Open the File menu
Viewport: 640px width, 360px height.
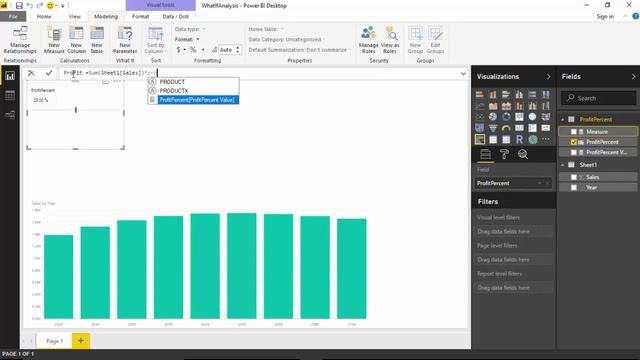tap(13, 16)
